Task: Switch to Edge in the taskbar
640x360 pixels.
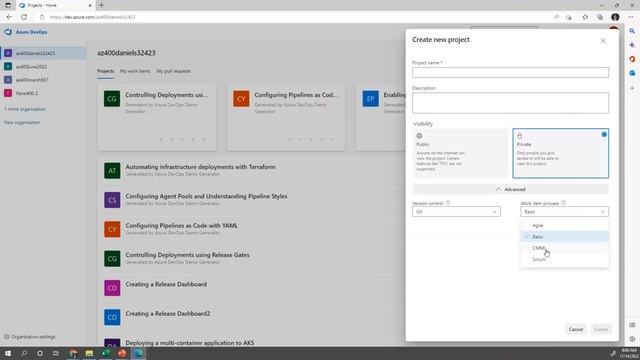Action: tap(138, 353)
